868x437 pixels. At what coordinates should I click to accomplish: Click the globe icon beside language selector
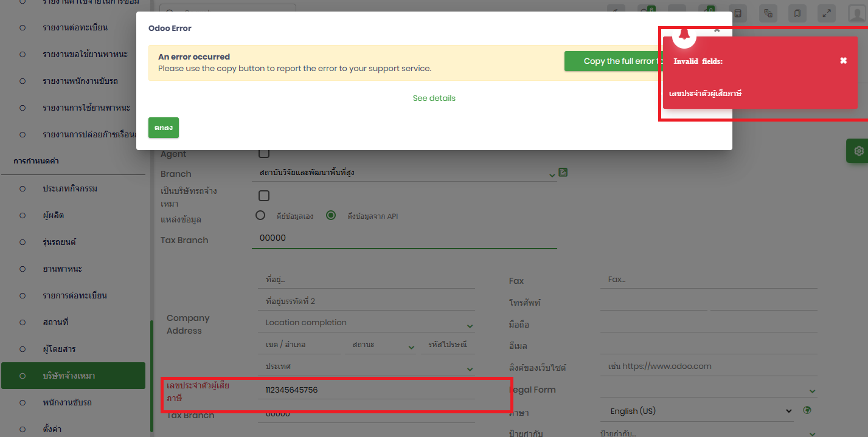pos(807,410)
